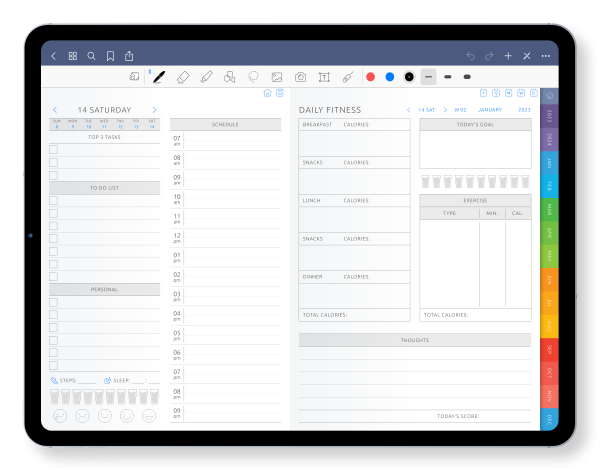Viewport: 600px width, 470px height.
Task: Tap the first water glass under Today's Goal
Action: (x=425, y=181)
